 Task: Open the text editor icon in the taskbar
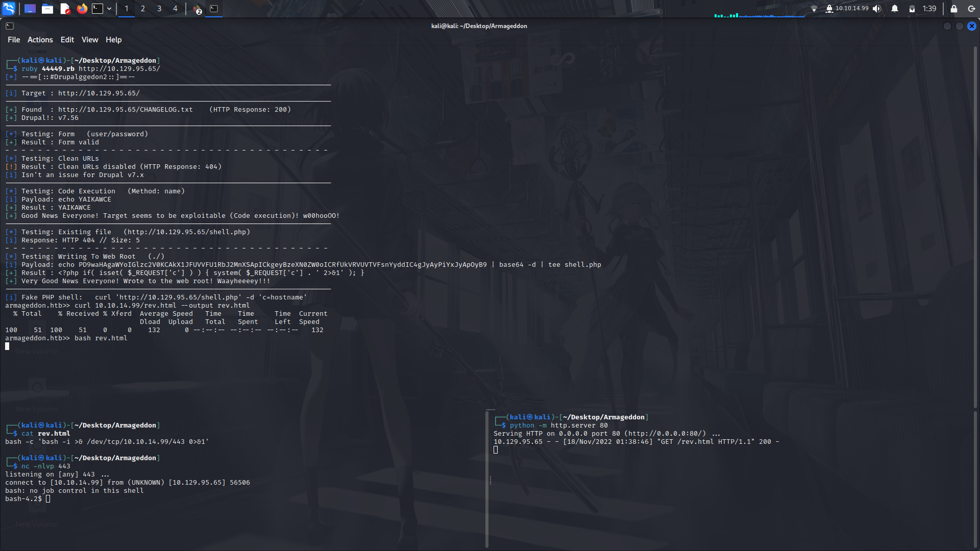click(65, 9)
